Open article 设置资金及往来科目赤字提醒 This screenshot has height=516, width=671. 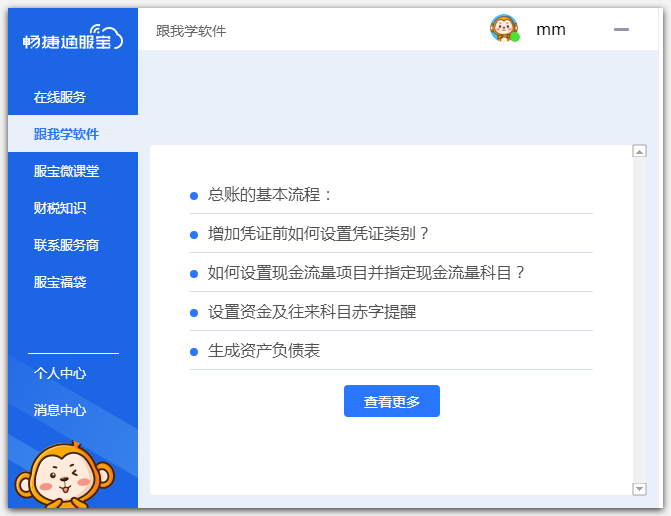click(391, 311)
